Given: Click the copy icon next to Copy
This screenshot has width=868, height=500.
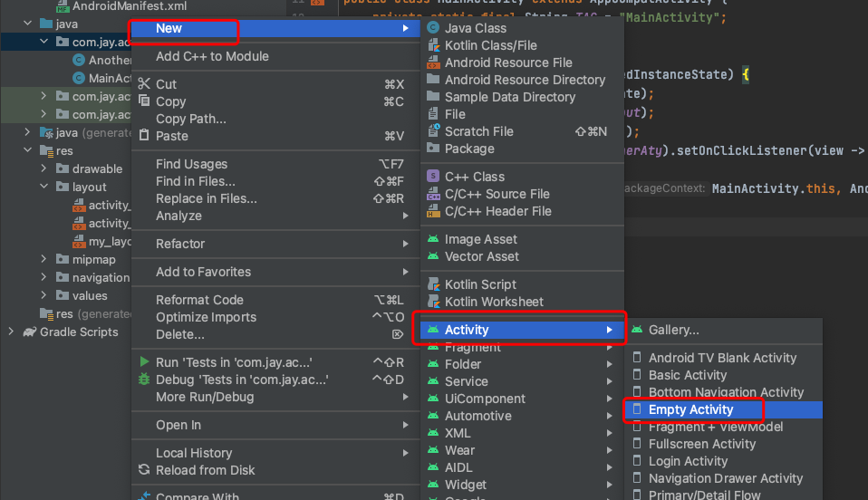Looking at the screenshot, I should (x=144, y=101).
